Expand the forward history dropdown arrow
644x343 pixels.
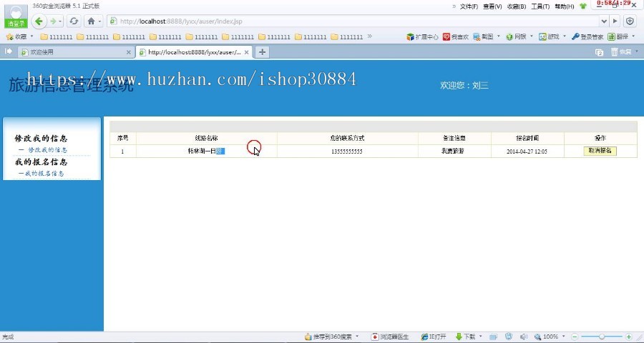click(x=60, y=21)
